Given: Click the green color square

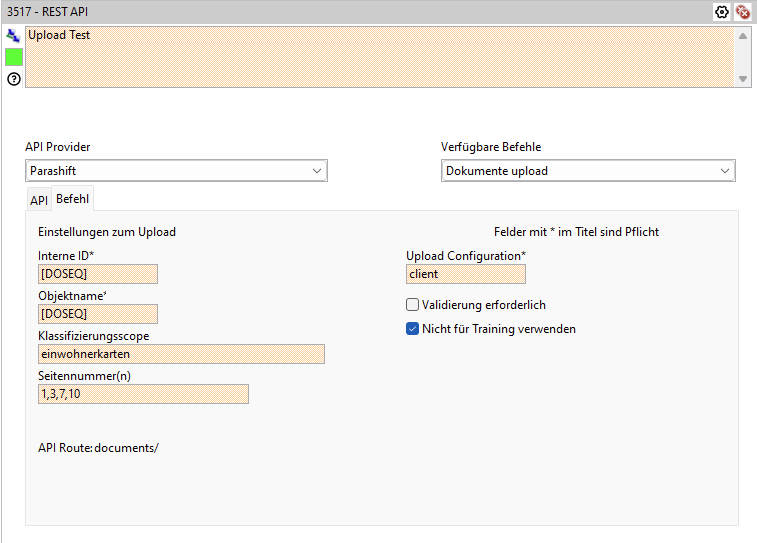Looking at the screenshot, I should (x=13, y=57).
